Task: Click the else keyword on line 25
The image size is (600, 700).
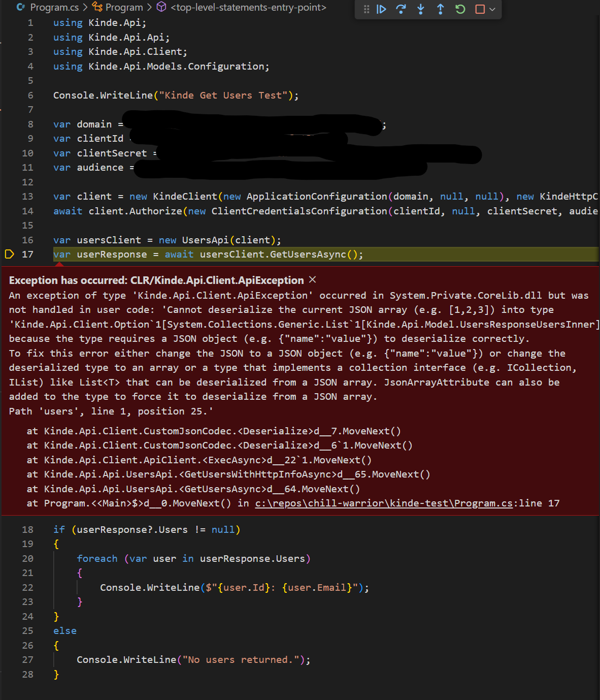Action: coord(65,631)
